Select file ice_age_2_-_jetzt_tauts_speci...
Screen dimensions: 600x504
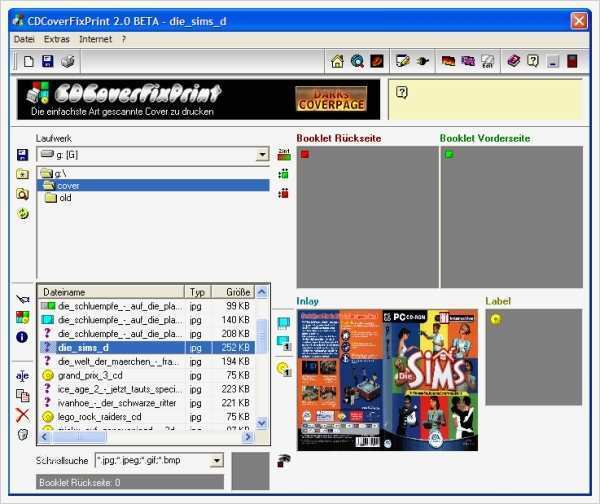[147, 389]
